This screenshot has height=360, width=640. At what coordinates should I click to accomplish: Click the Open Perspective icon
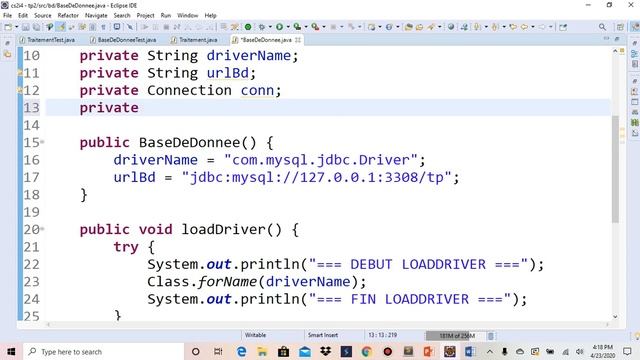pyautogui.click(x=620, y=27)
